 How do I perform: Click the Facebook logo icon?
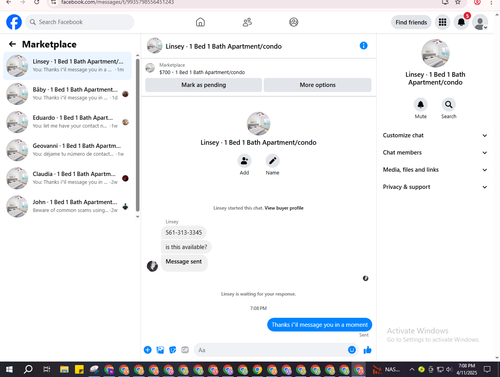coord(14,22)
